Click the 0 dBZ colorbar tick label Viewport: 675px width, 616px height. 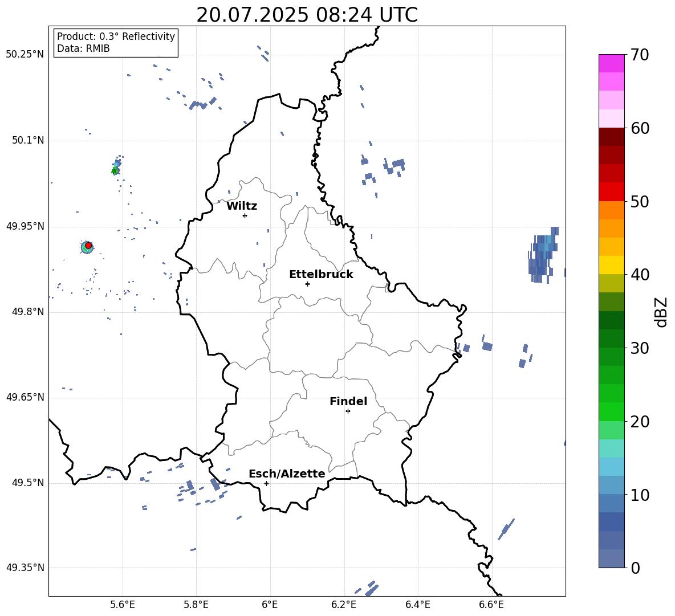pos(635,568)
